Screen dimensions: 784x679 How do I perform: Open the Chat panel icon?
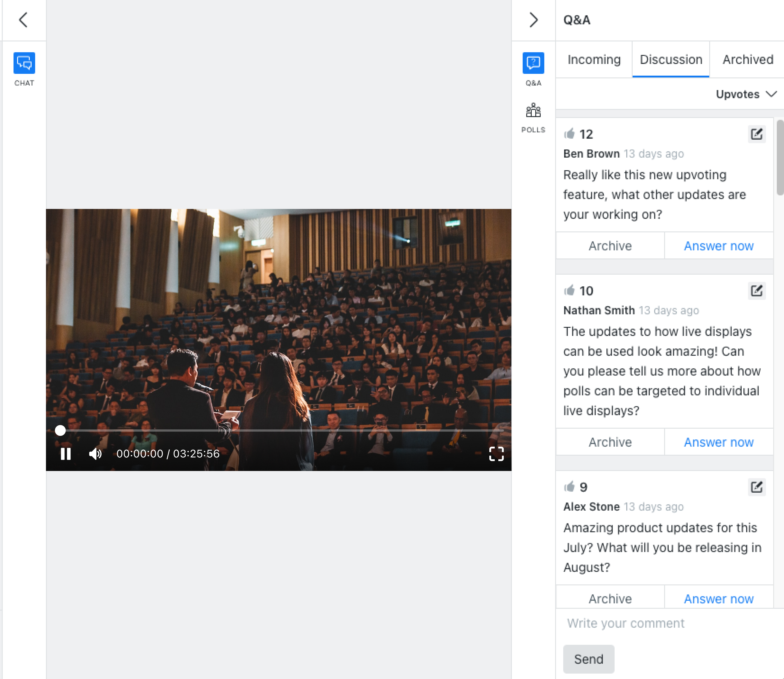coord(24,63)
